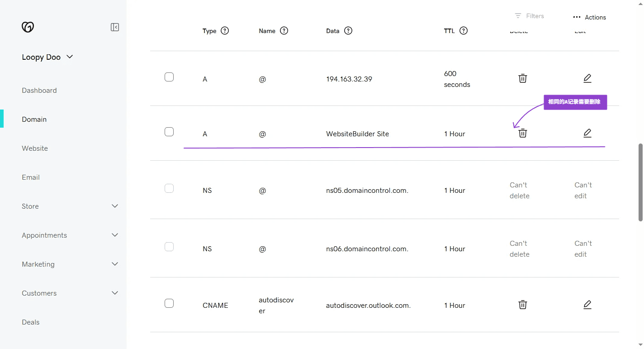Show the help icon beside TTL
This screenshot has height=349, width=644.
(464, 31)
